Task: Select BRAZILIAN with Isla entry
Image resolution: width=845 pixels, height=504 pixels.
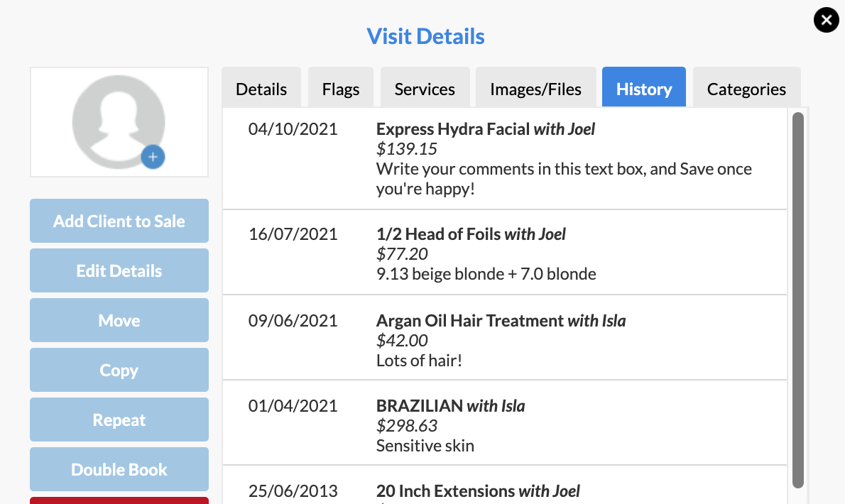Action: coord(450,406)
